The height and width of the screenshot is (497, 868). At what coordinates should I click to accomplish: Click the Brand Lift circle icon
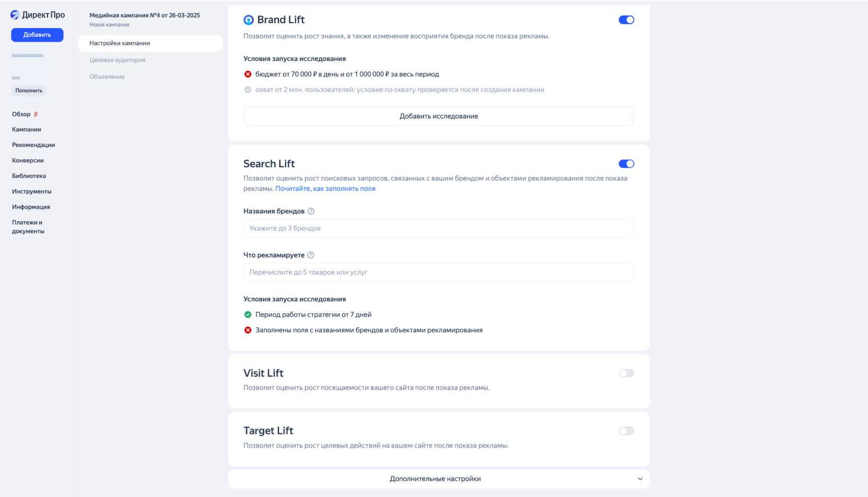pos(248,20)
